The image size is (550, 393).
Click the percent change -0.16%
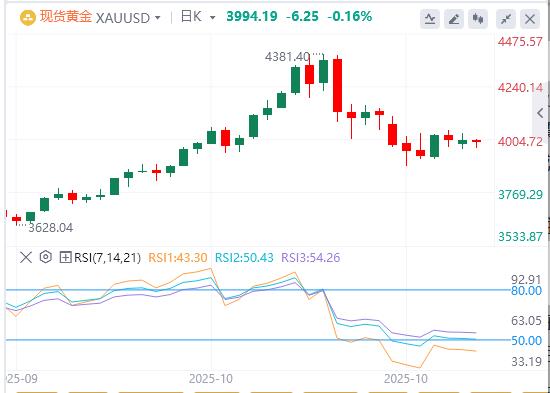click(x=350, y=16)
